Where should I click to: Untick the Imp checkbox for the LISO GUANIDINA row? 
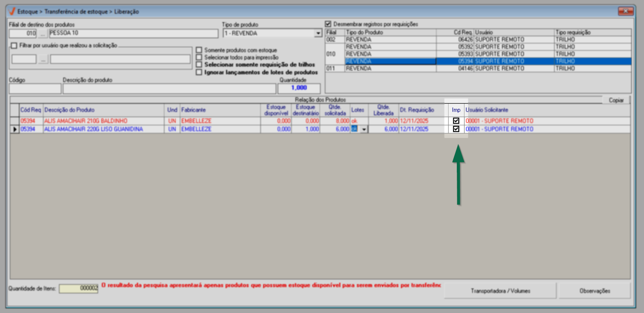tap(456, 129)
